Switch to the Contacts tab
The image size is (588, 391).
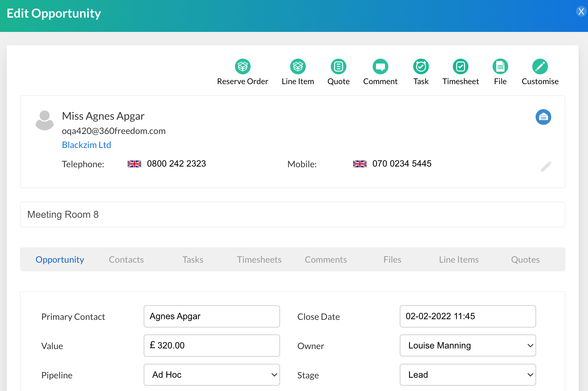tap(126, 260)
